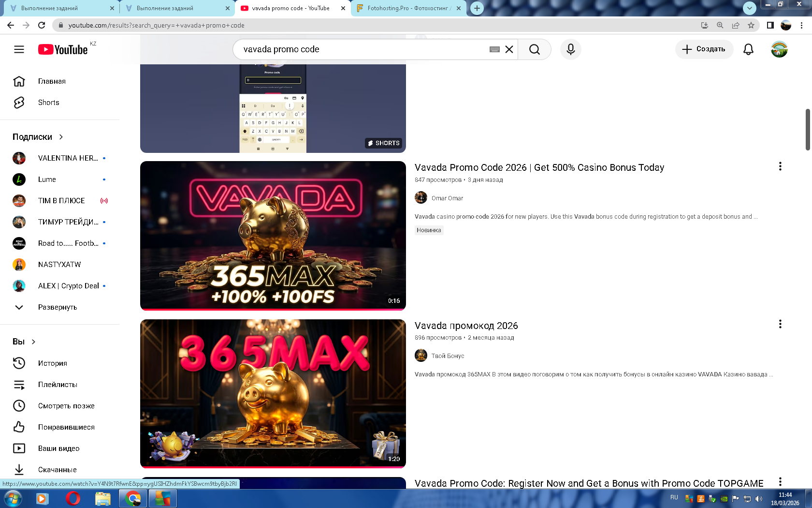Open the Chrome profile avatar in toolbar

tap(786, 25)
